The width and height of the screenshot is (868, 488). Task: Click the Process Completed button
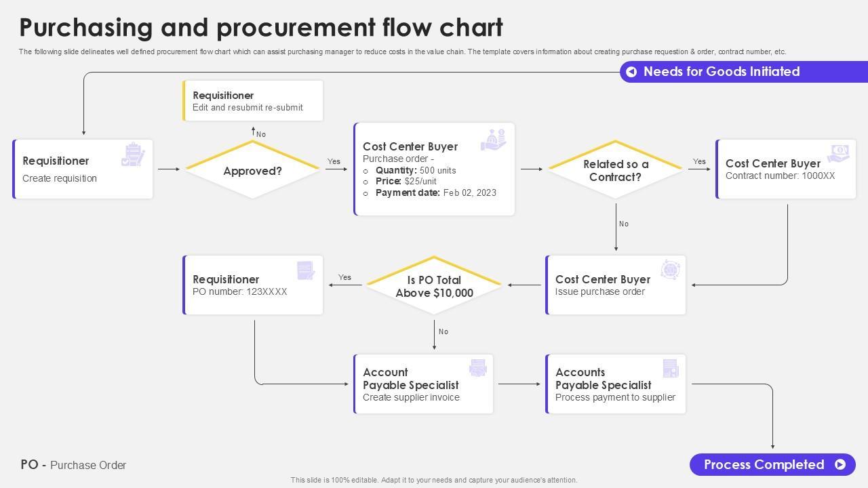coord(764,464)
